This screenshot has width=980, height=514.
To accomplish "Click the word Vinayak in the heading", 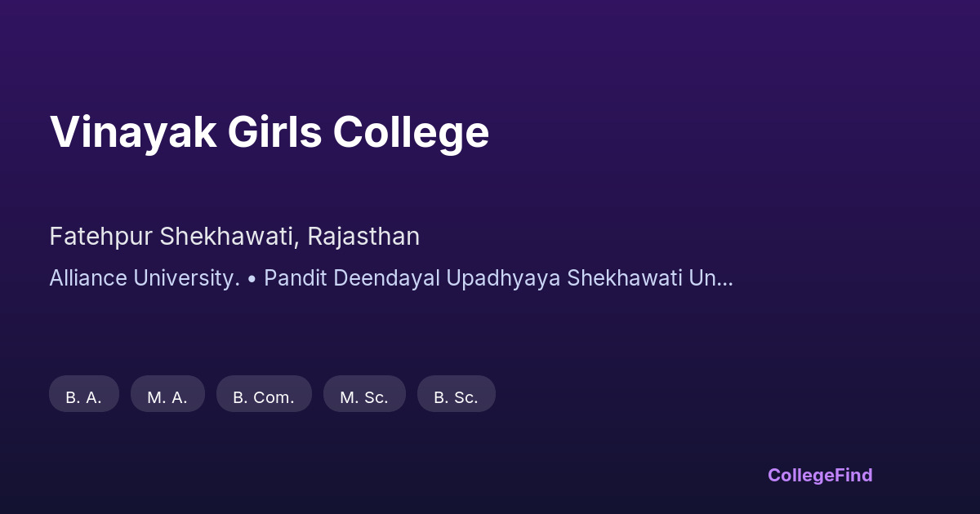I will (133, 132).
